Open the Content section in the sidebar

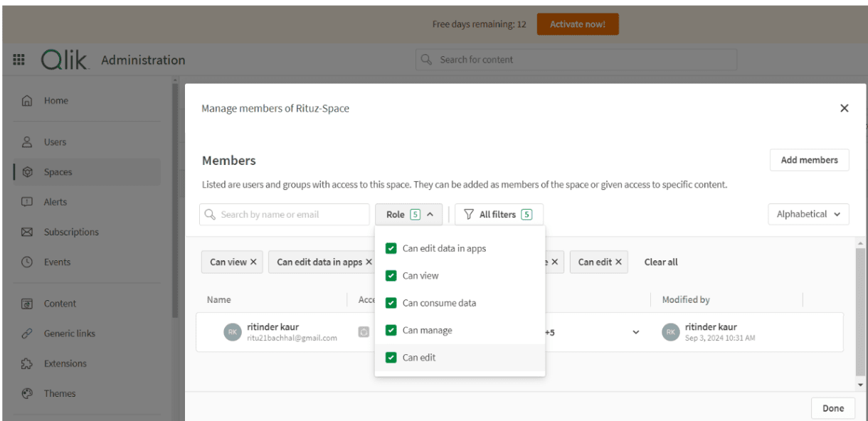pyautogui.click(x=28, y=303)
